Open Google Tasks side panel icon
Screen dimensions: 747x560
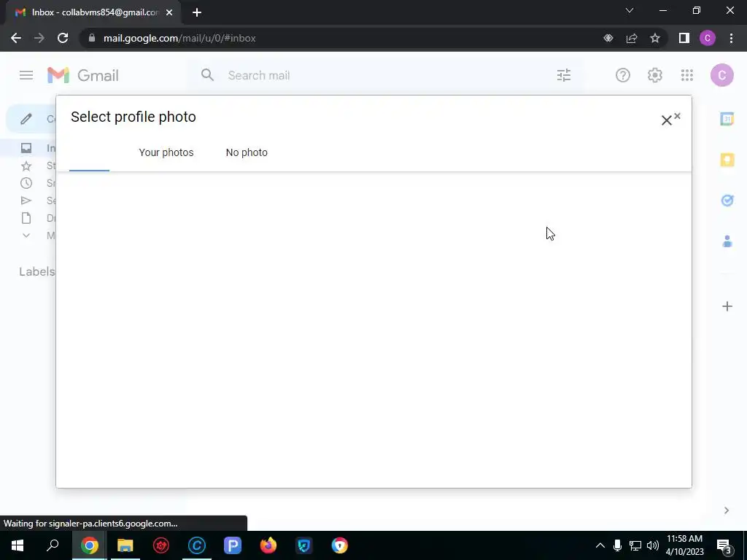coord(727,201)
